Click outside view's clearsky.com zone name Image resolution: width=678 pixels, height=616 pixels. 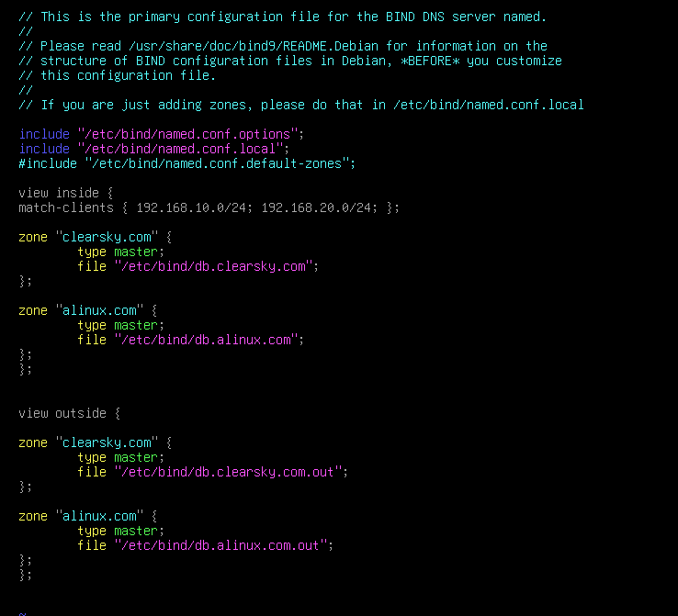107,442
